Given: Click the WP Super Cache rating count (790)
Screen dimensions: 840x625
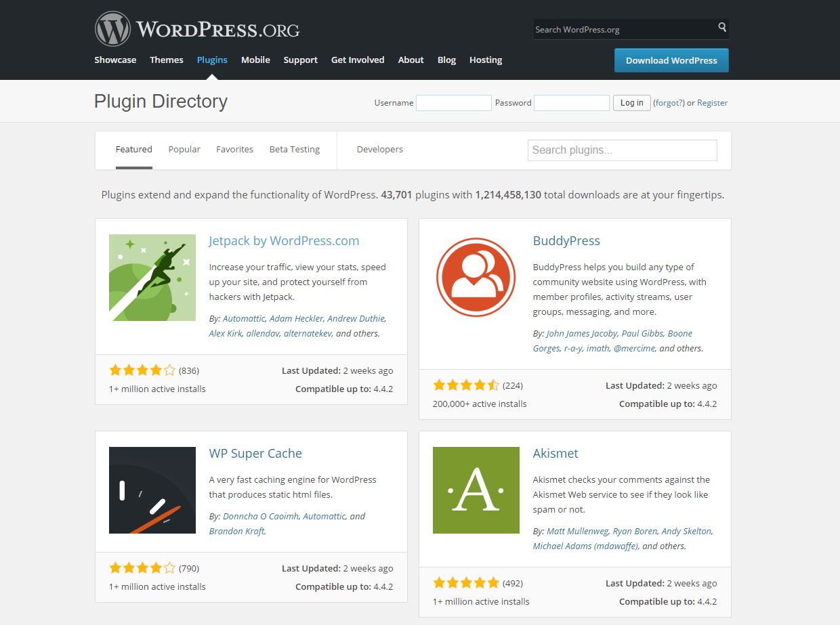Looking at the screenshot, I should 189,568.
